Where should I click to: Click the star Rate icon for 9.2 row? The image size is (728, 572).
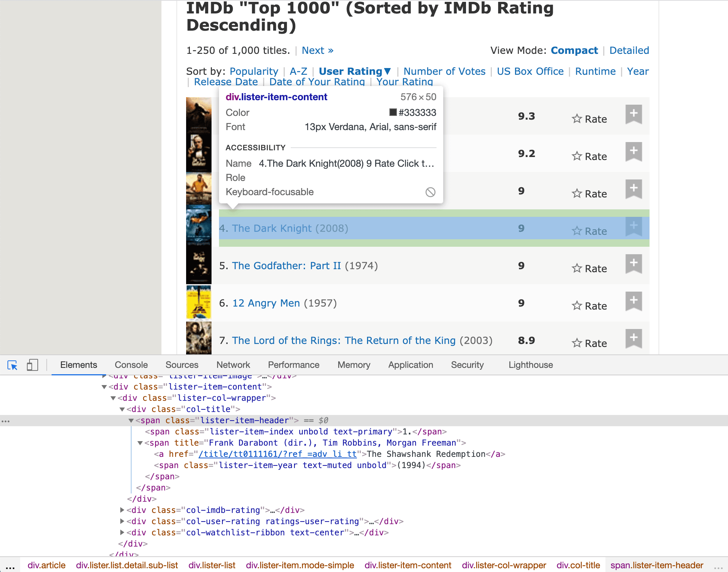[x=577, y=156]
